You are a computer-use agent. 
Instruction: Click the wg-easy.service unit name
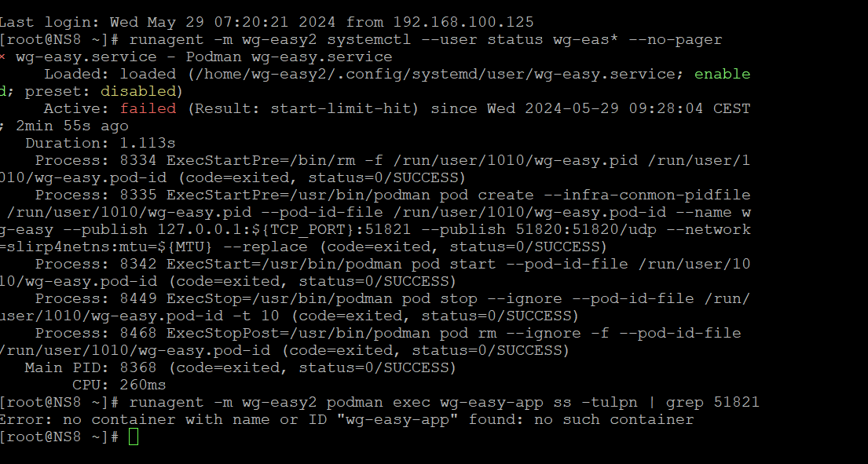pyautogui.click(x=86, y=57)
